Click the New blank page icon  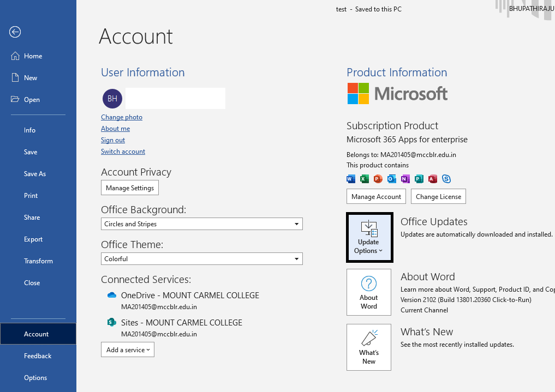tap(15, 78)
